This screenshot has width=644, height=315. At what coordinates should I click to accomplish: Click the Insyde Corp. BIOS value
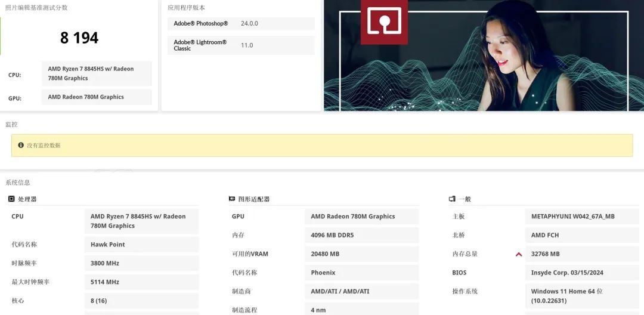click(x=582, y=273)
